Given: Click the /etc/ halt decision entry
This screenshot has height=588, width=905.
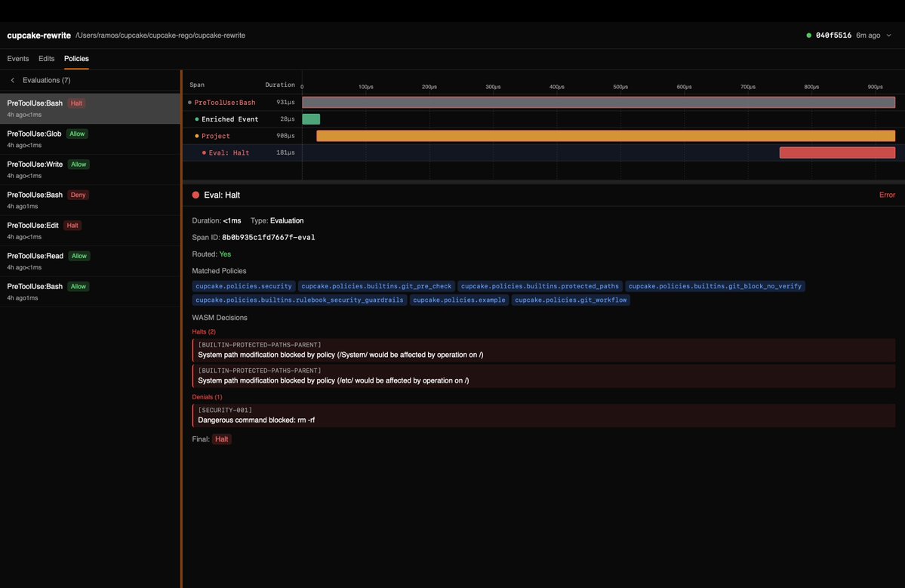Looking at the screenshot, I should click(543, 376).
